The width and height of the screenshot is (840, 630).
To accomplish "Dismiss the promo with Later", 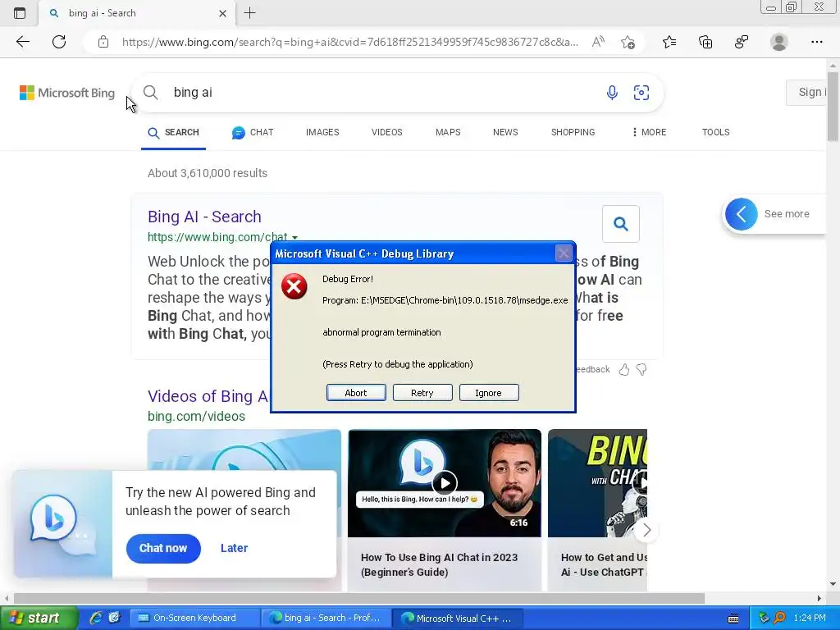I will (234, 548).
